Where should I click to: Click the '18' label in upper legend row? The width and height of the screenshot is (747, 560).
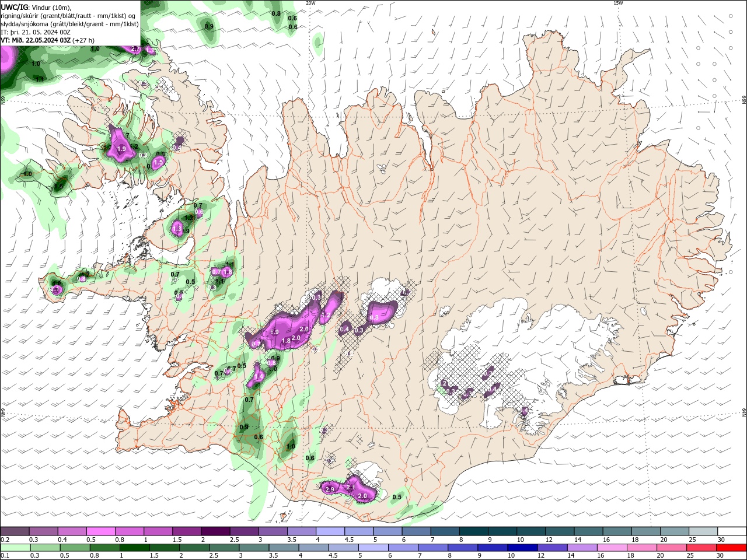click(x=635, y=540)
